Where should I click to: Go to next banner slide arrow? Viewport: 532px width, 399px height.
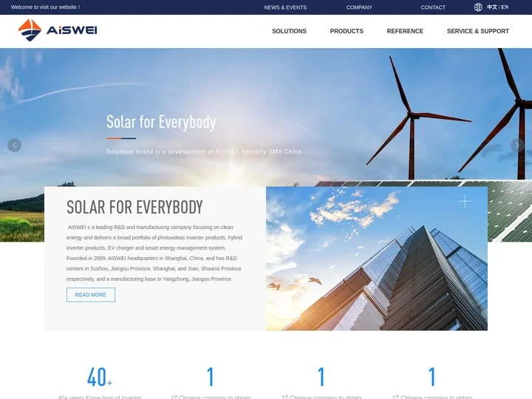[517, 146]
